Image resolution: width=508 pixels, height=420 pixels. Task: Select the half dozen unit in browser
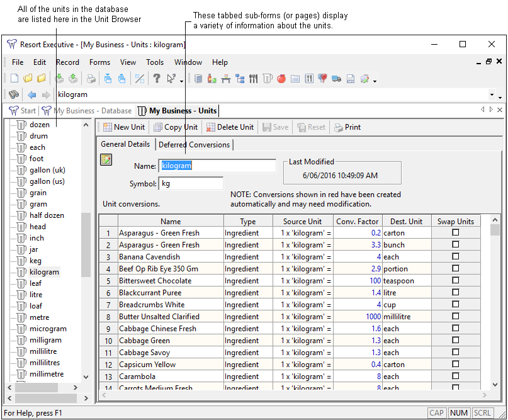point(47,215)
